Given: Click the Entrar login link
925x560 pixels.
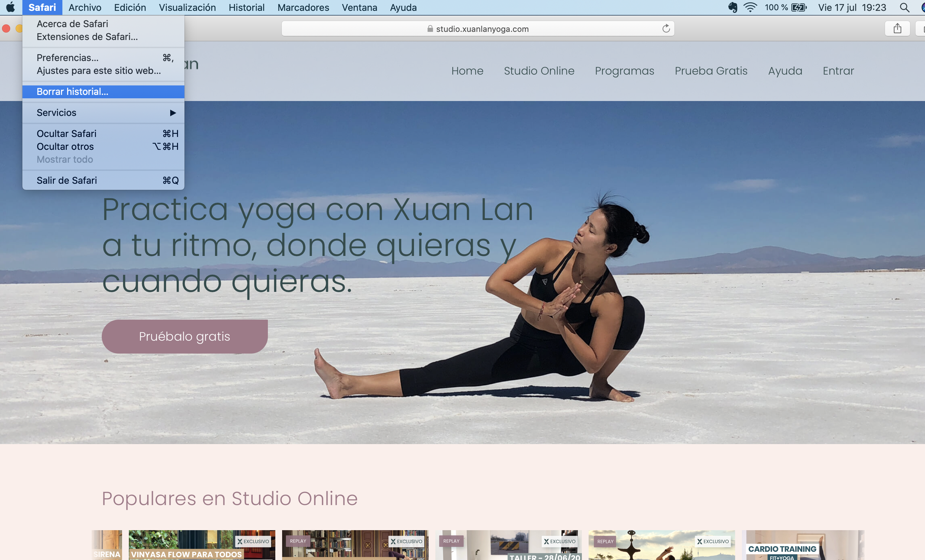Looking at the screenshot, I should (x=838, y=71).
